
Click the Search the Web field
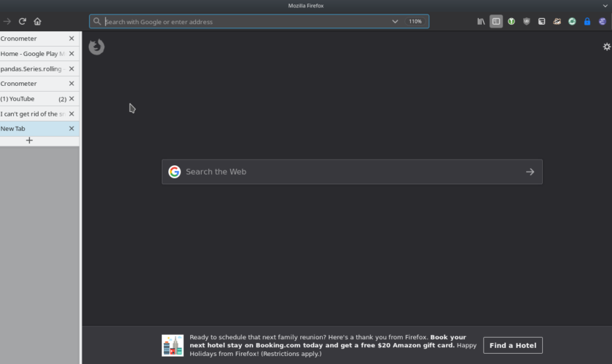point(352,172)
